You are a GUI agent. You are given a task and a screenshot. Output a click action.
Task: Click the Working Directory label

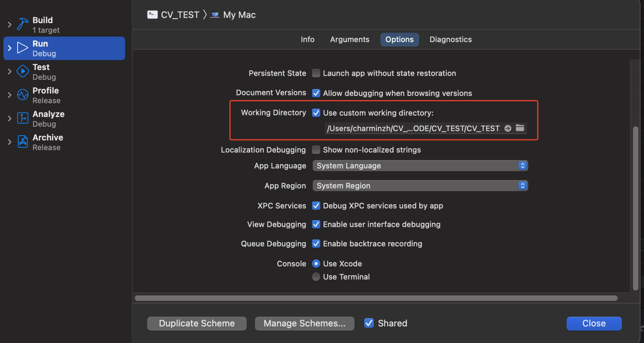tap(274, 112)
